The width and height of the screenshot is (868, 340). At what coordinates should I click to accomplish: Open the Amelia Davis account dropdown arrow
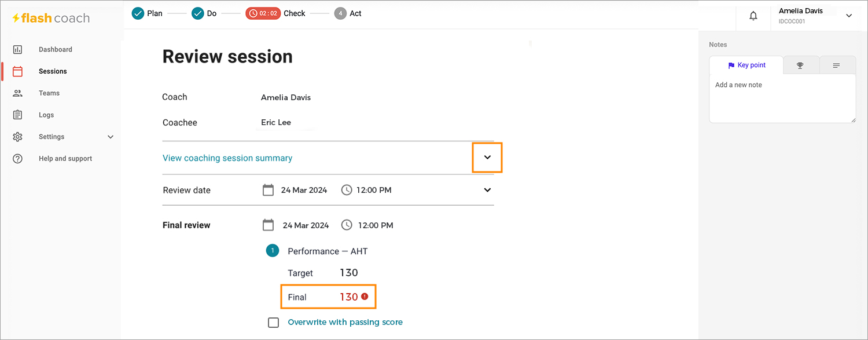pyautogui.click(x=849, y=16)
